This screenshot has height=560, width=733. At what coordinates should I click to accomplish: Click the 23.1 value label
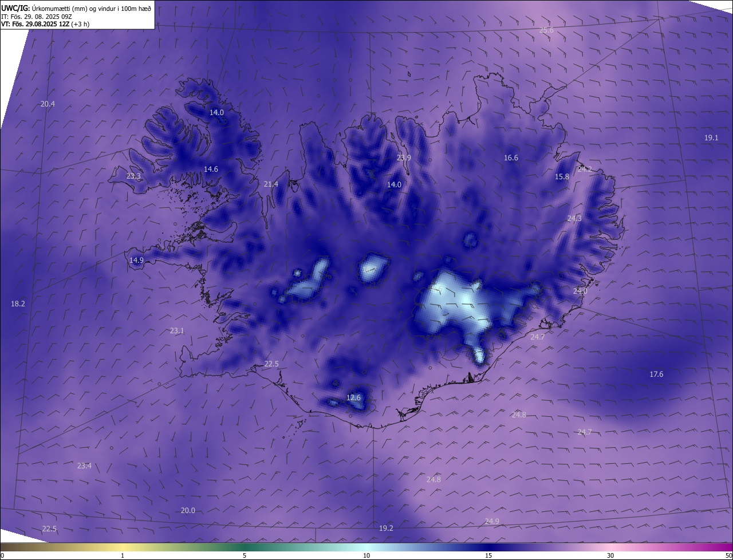[177, 330]
